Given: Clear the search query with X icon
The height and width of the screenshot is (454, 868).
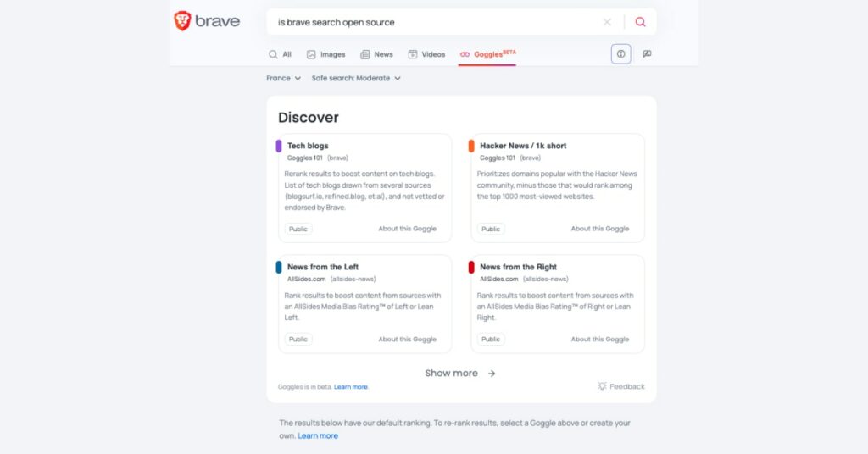Looking at the screenshot, I should (x=607, y=22).
